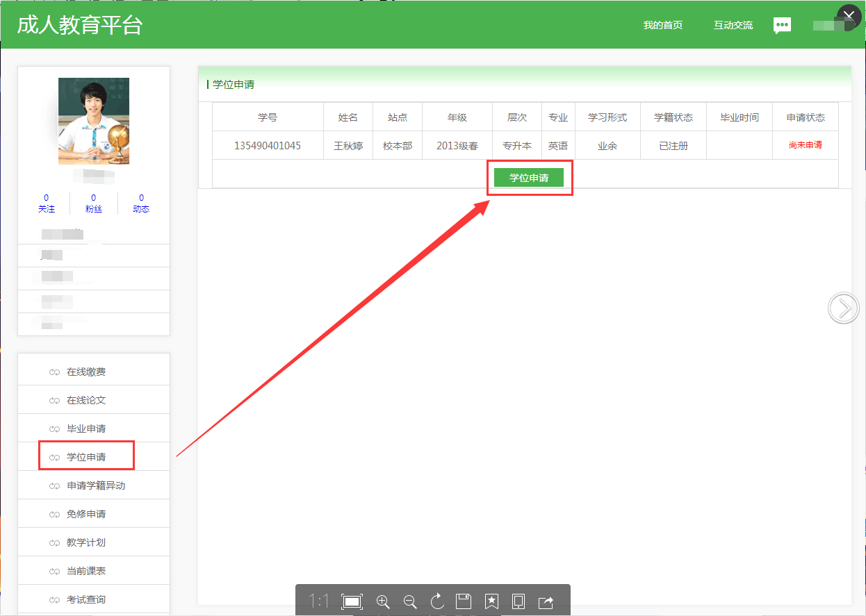The image size is (866, 616).
Task: Rotate the image with the rotate icon
Action: click(x=437, y=601)
